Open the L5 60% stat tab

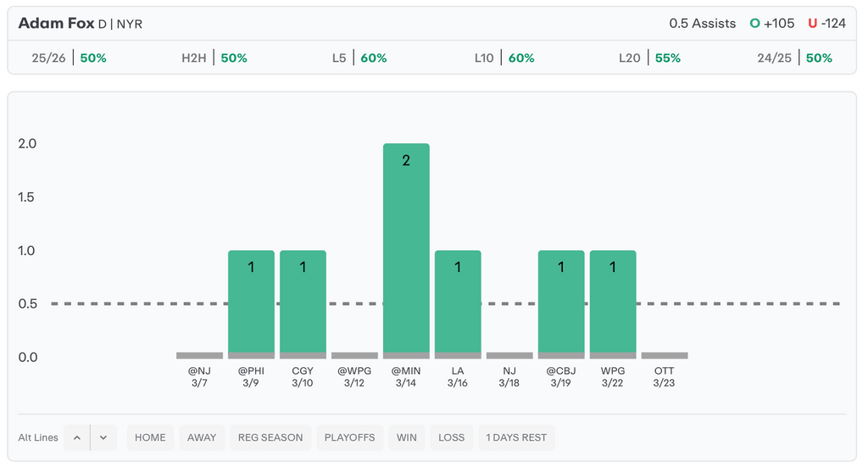[x=359, y=58]
